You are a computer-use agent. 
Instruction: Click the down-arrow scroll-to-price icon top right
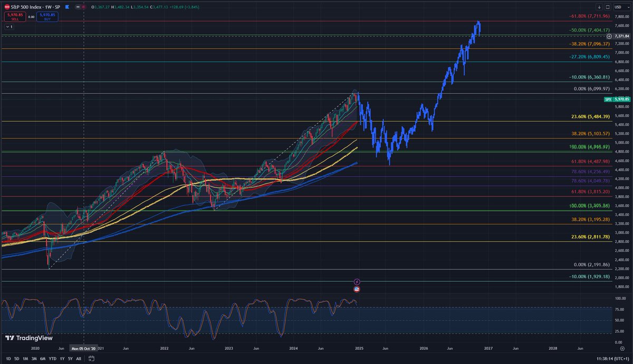point(600,7)
